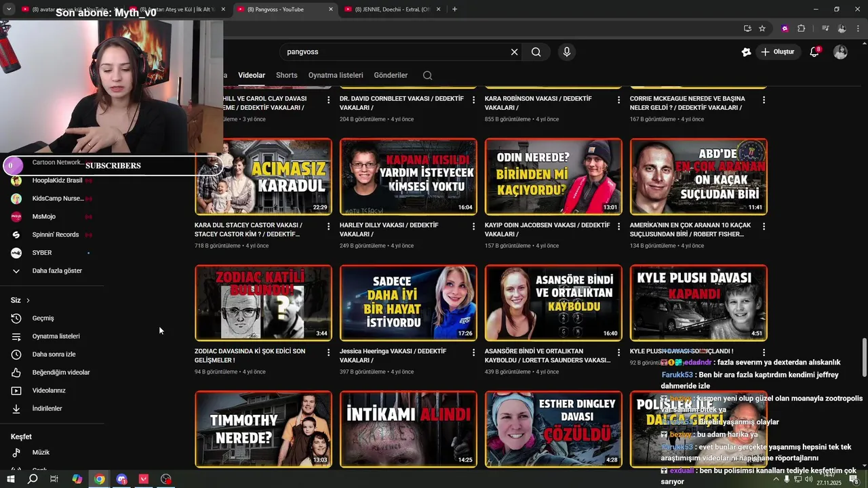868x488 pixels.
Task: Switch to the channel's Videolar tab
Action: coord(252,75)
